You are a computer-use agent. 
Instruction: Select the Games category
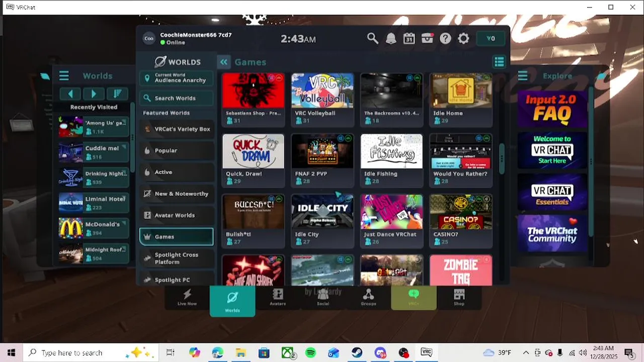tap(176, 237)
